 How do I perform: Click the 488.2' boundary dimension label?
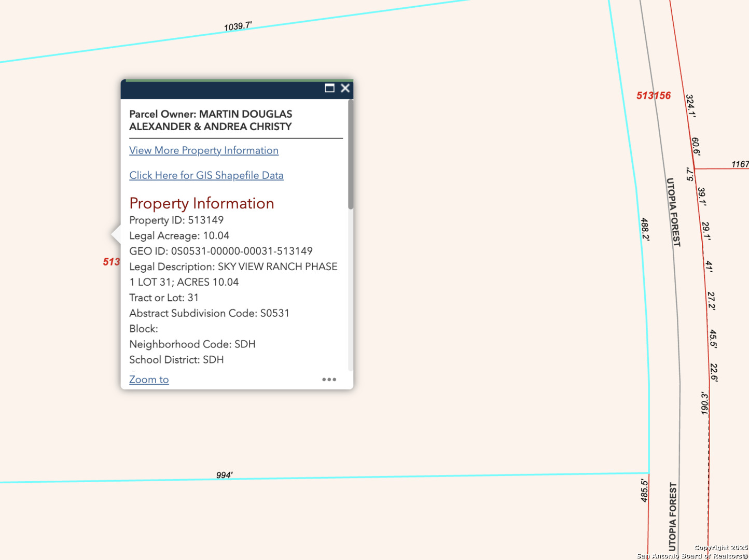point(645,229)
